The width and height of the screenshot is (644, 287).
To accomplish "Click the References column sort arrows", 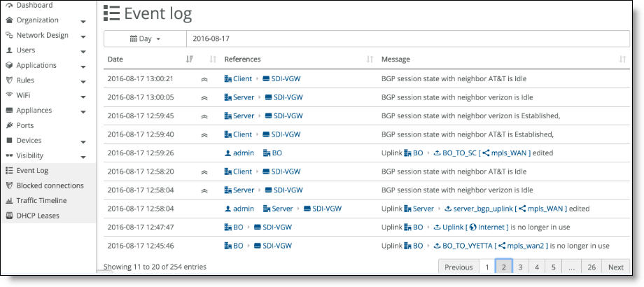I will [x=370, y=59].
